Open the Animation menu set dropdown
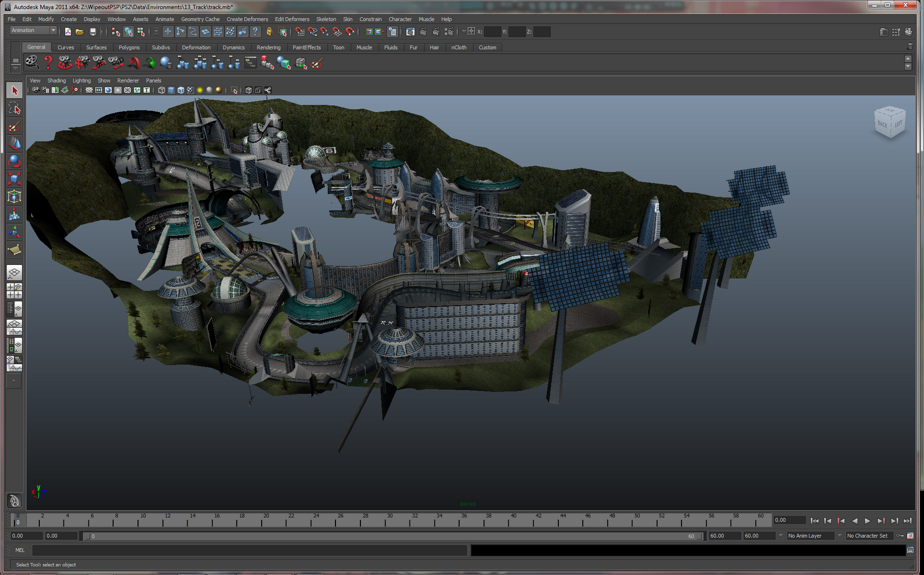The height and width of the screenshot is (575, 924). pyautogui.click(x=33, y=31)
